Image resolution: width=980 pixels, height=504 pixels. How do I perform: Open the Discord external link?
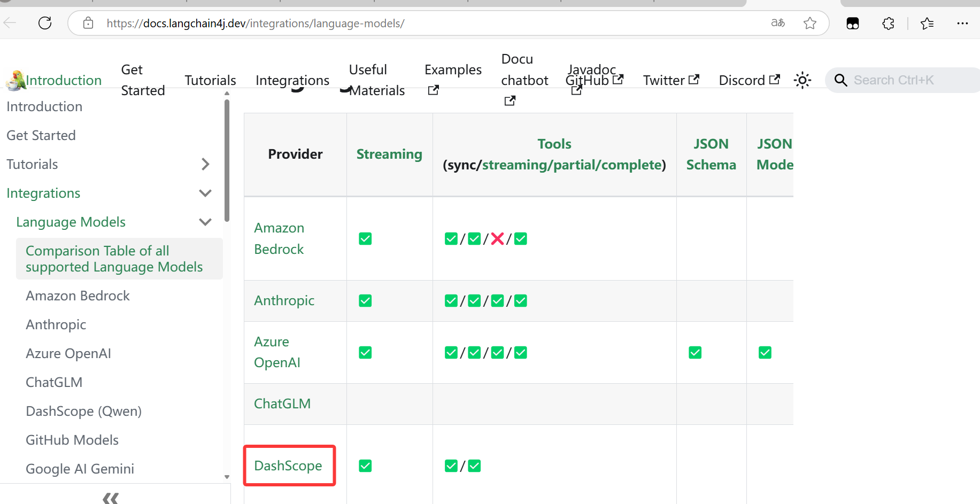(x=749, y=80)
